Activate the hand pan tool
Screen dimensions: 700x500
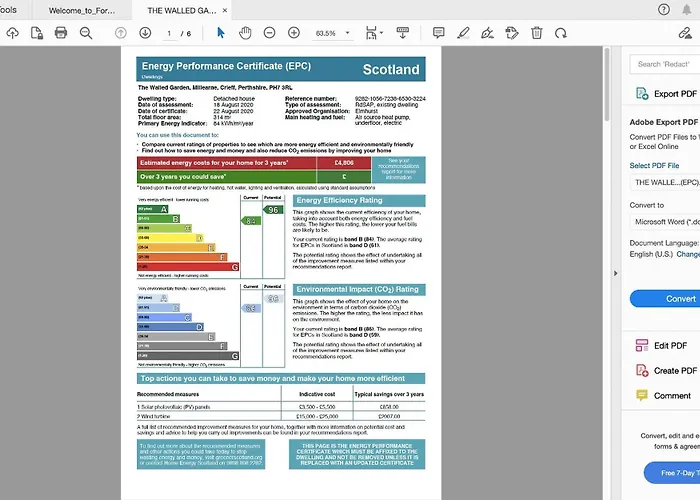pyautogui.click(x=245, y=33)
